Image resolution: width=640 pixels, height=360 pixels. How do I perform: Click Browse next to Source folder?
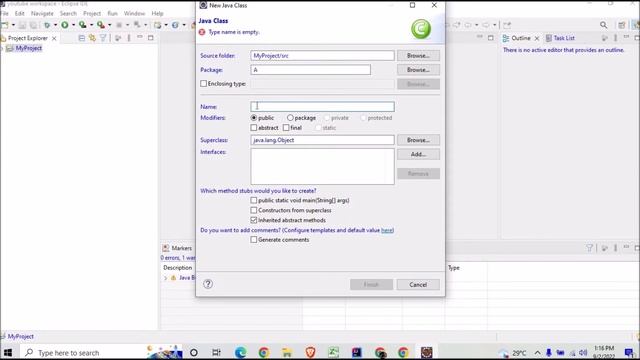point(418,56)
